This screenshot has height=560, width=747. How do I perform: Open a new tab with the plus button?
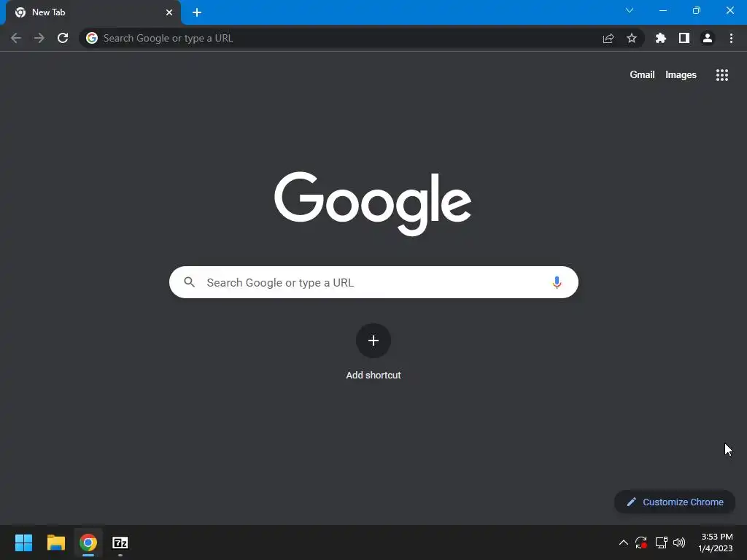[197, 12]
